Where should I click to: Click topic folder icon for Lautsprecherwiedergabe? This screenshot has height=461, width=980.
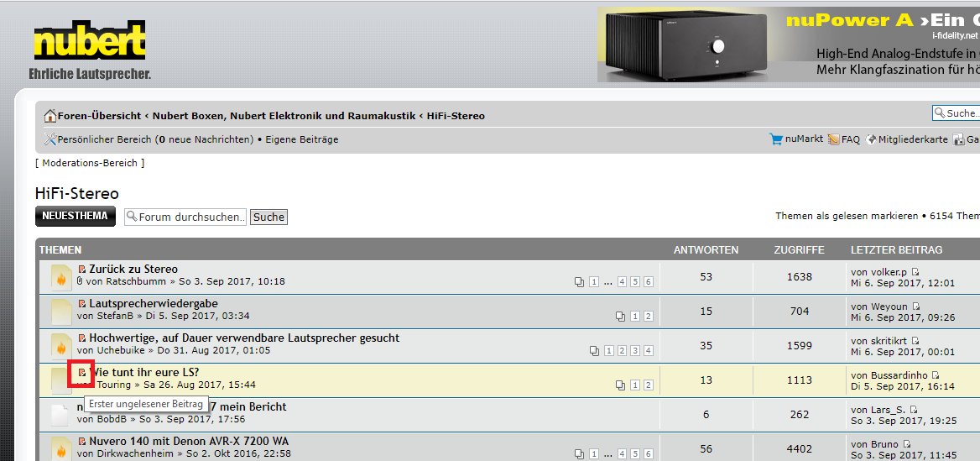point(60,311)
